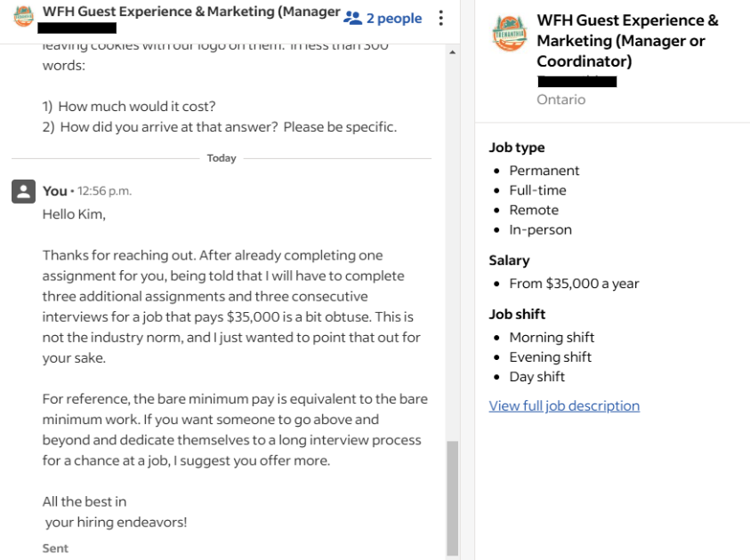Click the small logo in conversation header
The image size is (750, 560).
click(23, 17)
